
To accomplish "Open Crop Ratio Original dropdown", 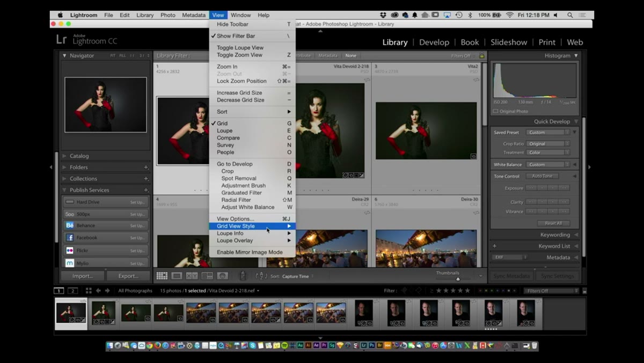I will (547, 144).
